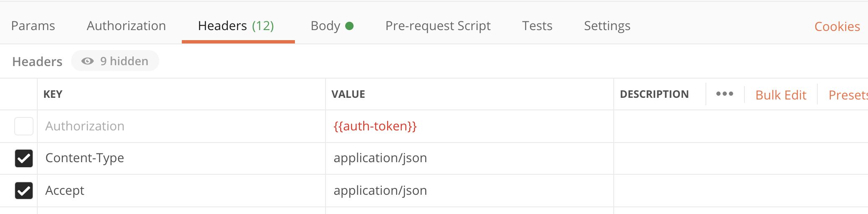
Task: Click the Content-Type description cell
Action: 737,158
